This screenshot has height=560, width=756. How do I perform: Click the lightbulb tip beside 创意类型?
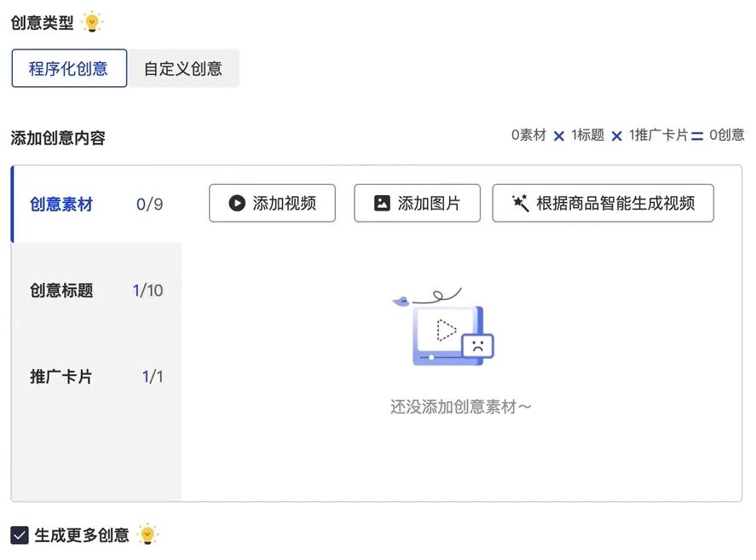pos(92,22)
